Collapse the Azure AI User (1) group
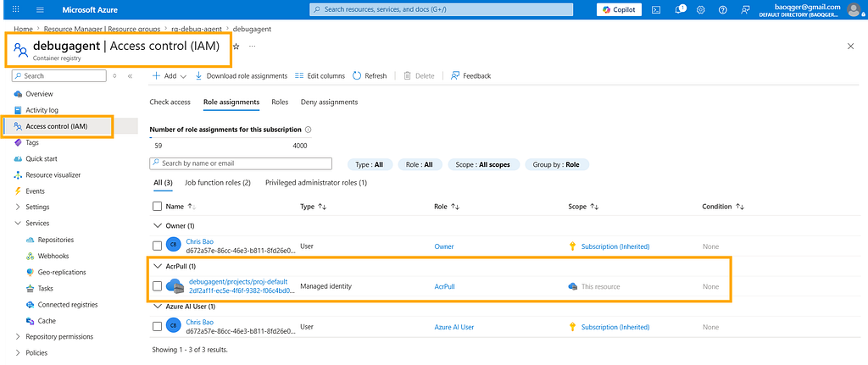Screen dimensions: 868x365 pos(157,306)
